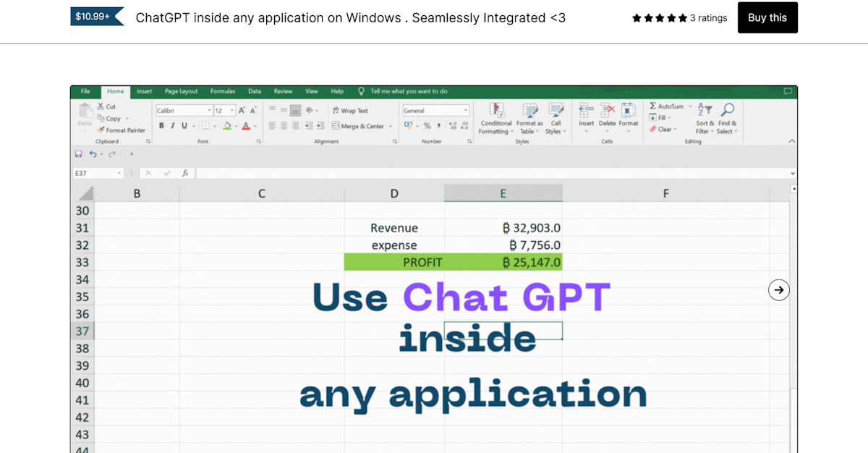Open Conditional Formatting menu
This screenshot has height=453, width=868.
click(496, 118)
